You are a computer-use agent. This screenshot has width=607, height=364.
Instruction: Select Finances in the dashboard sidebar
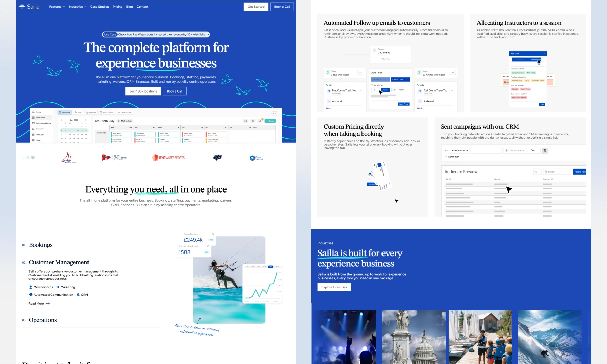coord(40,129)
